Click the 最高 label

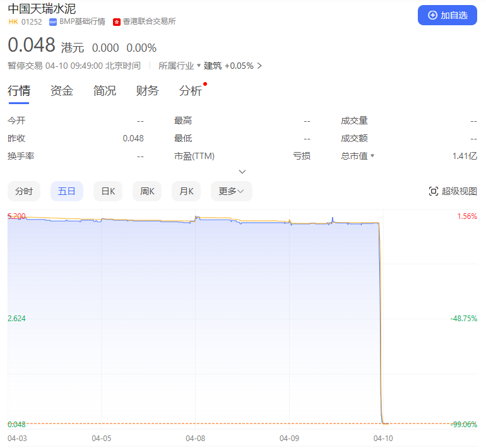pyautogui.click(x=183, y=121)
